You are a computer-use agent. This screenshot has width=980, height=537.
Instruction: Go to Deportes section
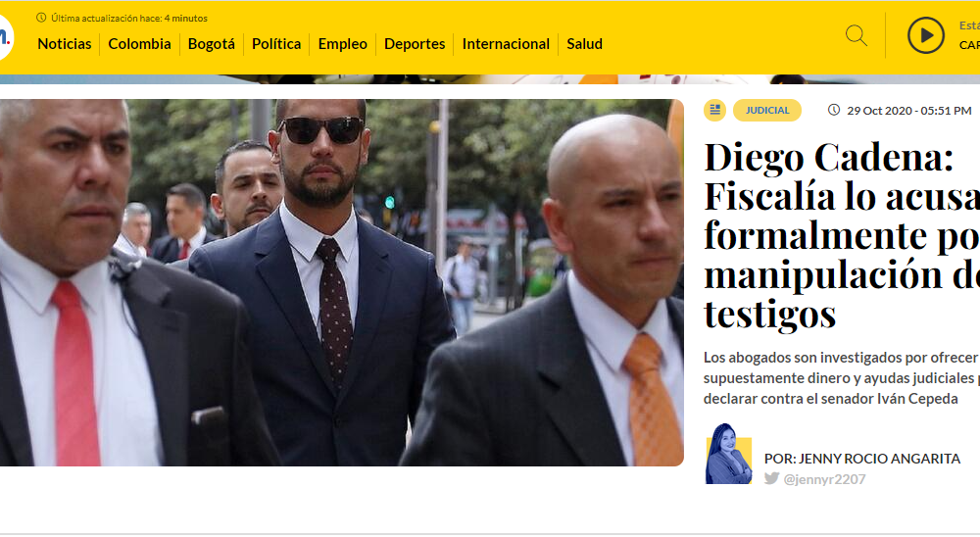tap(415, 44)
